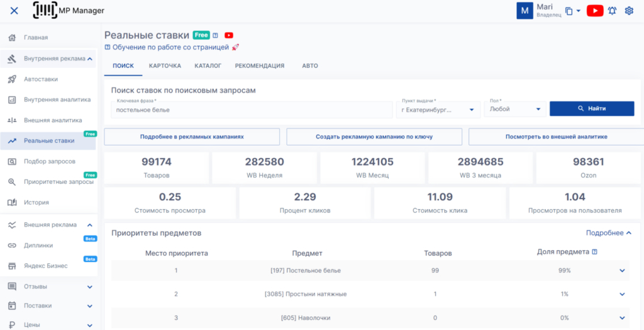Click the Ключевая фраза input field
The image size is (644, 330).
point(252,110)
